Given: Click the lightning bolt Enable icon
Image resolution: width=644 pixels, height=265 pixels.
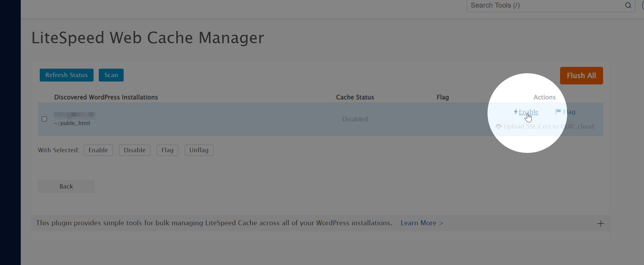Looking at the screenshot, I should click(x=516, y=112).
